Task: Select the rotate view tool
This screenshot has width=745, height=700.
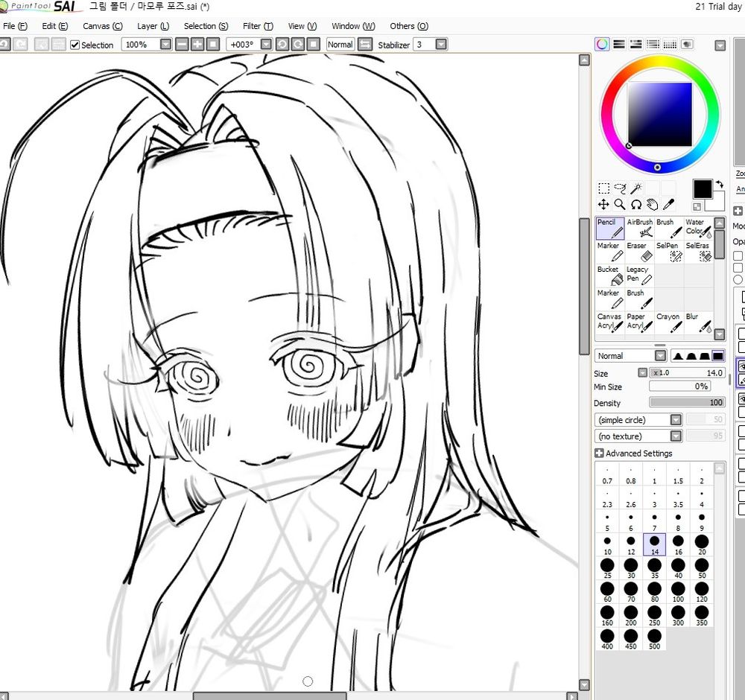Action: (635, 205)
